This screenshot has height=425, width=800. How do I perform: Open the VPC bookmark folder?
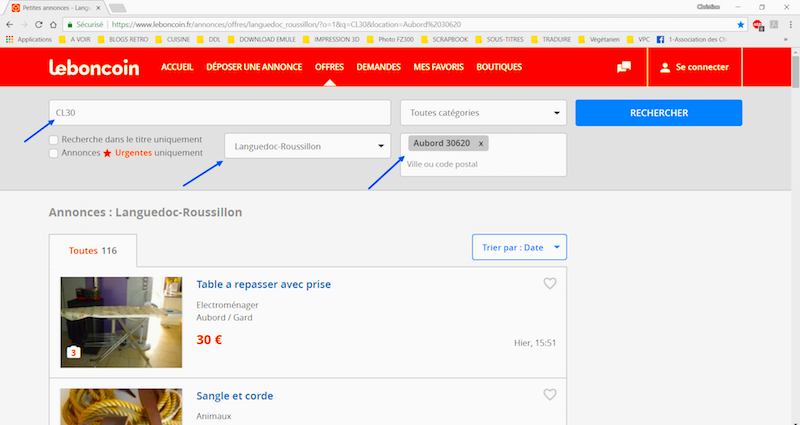(x=639, y=39)
